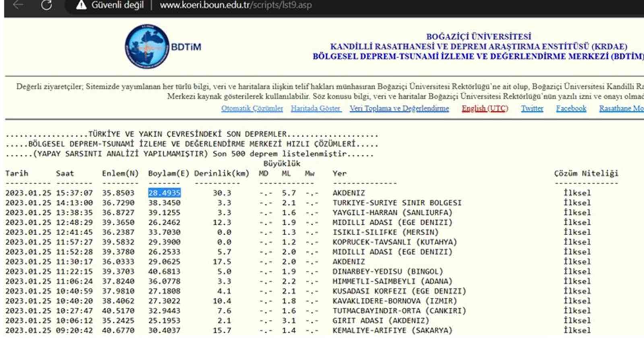This screenshot has height=350, width=644.
Task: Click the Boğaziçi Üniversitesi header title
Action: point(479,37)
